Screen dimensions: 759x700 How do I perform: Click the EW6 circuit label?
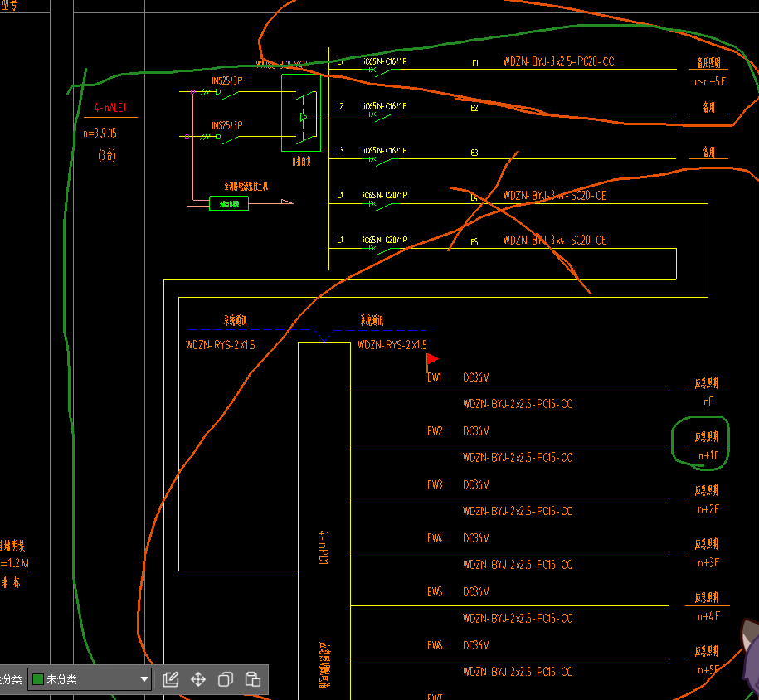435,645
